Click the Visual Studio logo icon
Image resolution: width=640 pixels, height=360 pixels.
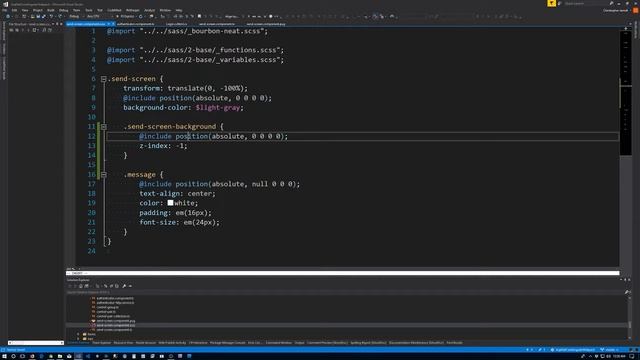[5, 4]
